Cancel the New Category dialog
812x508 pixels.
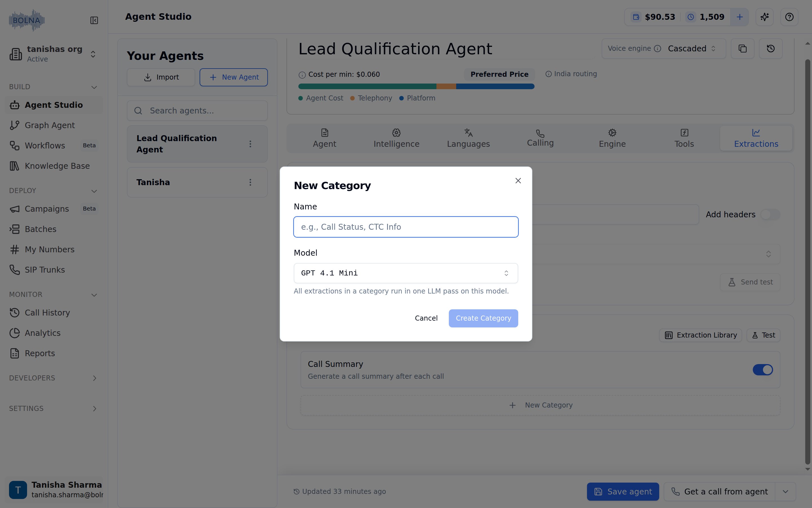click(426, 318)
